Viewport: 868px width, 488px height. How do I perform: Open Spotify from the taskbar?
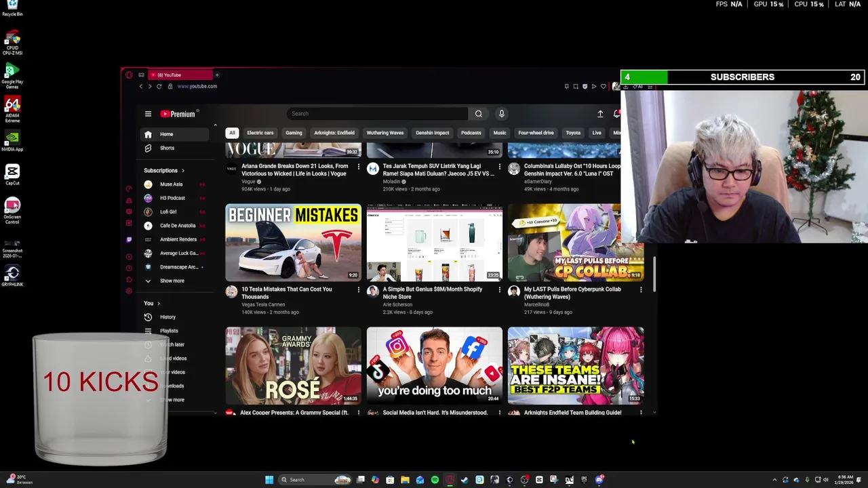point(435,480)
